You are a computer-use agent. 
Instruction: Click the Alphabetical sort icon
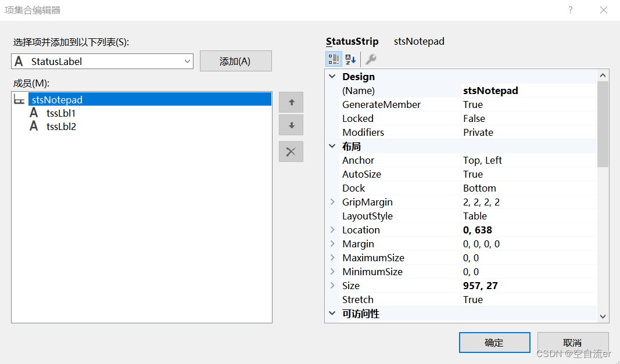coord(350,59)
